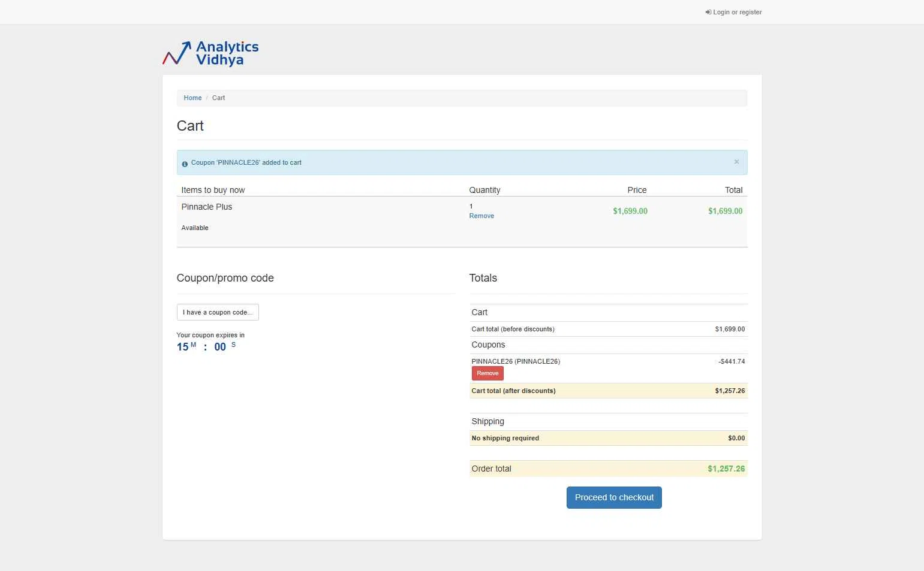924x571 pixels.
Task: Click Cart total after discounts label
Action: (x=513, y=391)
